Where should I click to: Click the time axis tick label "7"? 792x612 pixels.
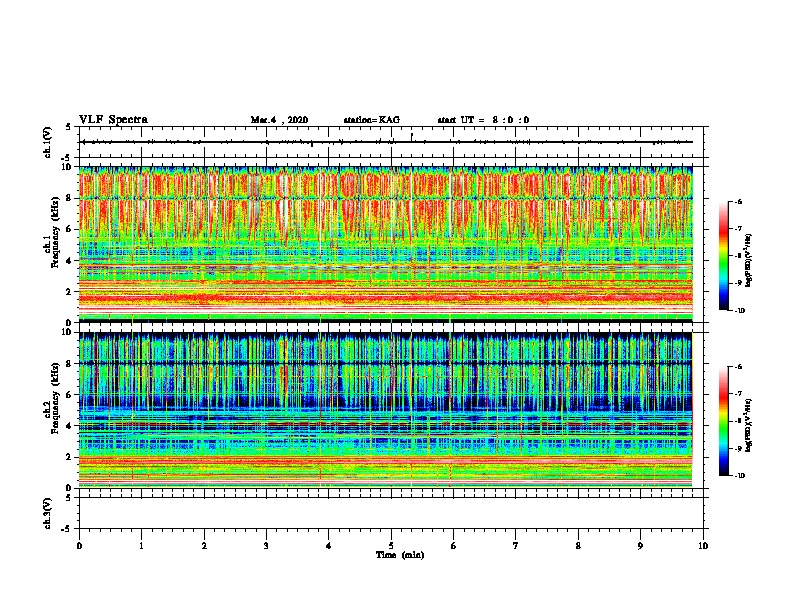click(x=516, y=545)
